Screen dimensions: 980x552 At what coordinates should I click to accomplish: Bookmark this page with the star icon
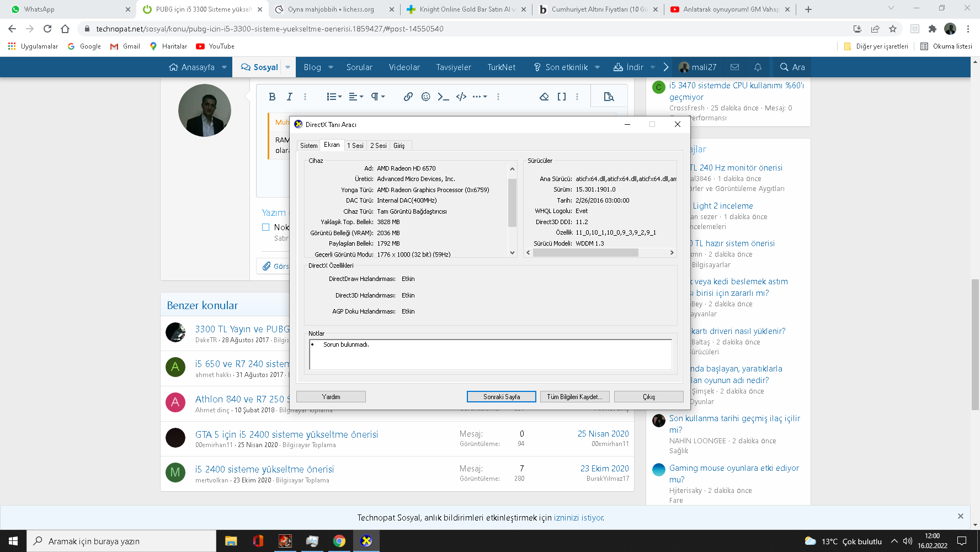pos(893,29)
